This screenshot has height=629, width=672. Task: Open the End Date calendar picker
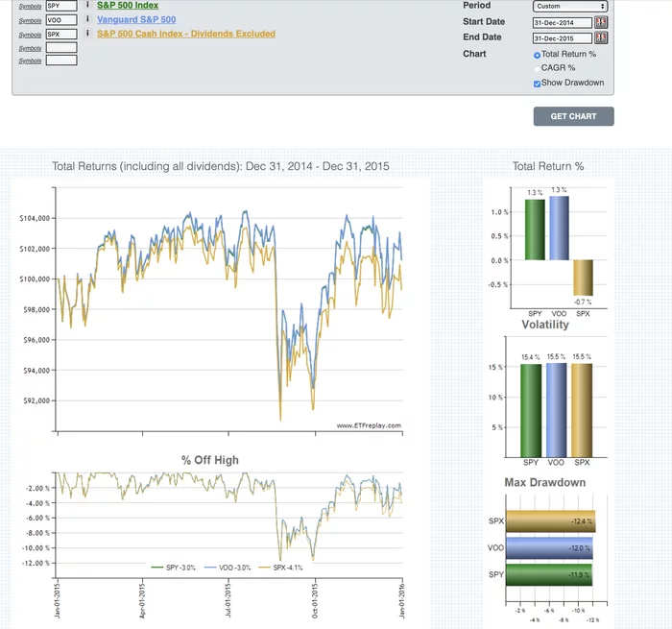click(601, 37)
